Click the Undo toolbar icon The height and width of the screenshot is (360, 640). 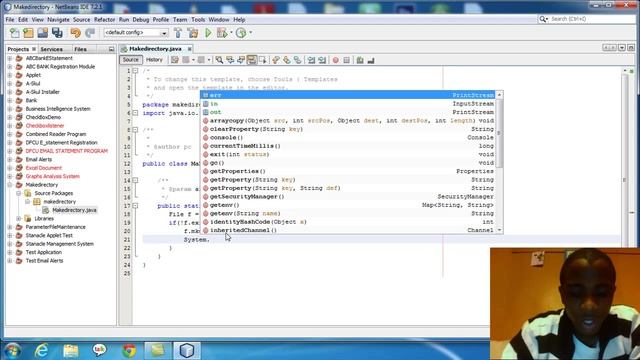[75, 33]
